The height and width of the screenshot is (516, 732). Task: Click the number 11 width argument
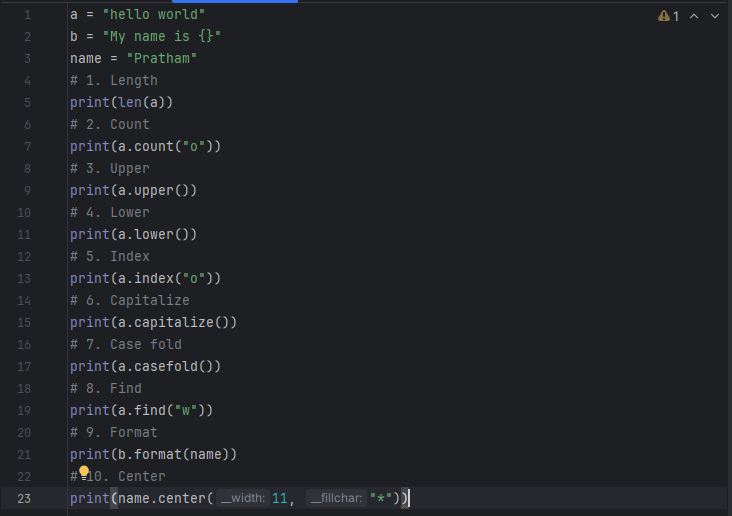pyautogui.click(x=280, y=498)
